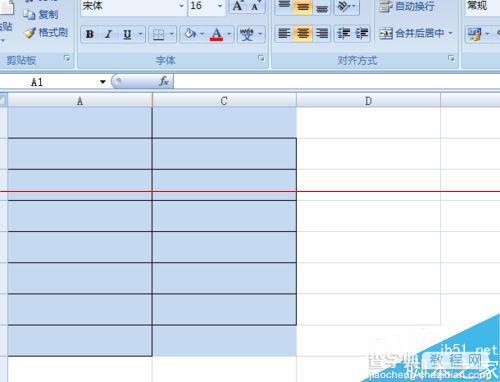
Task: Click insert function fx button
Action: pos(164,81)
